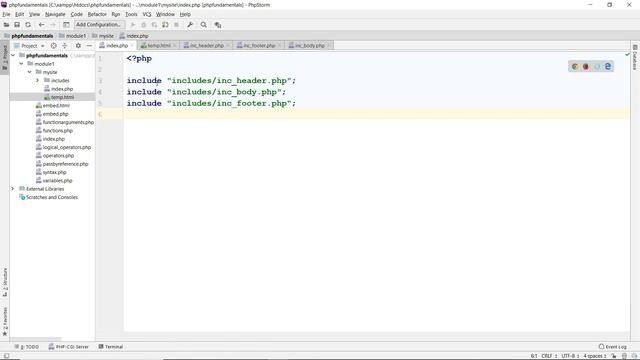Expand the includes folder

pyautogui.click(x=38, y=80)
